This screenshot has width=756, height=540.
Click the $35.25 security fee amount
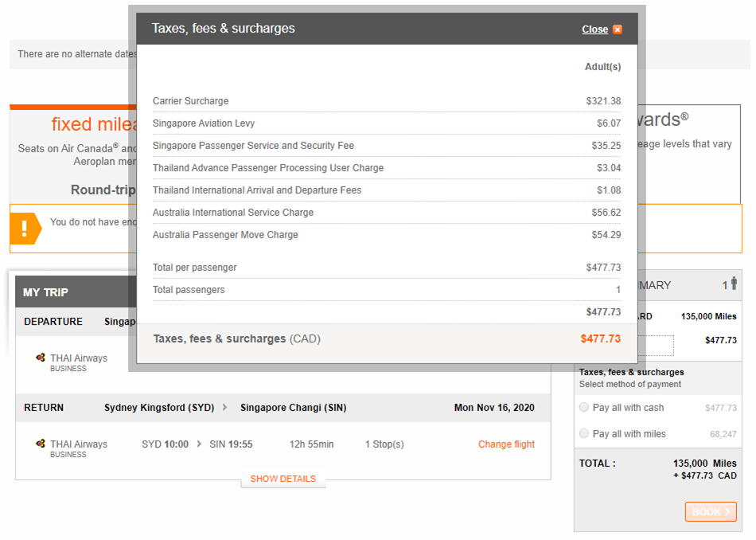606,145
